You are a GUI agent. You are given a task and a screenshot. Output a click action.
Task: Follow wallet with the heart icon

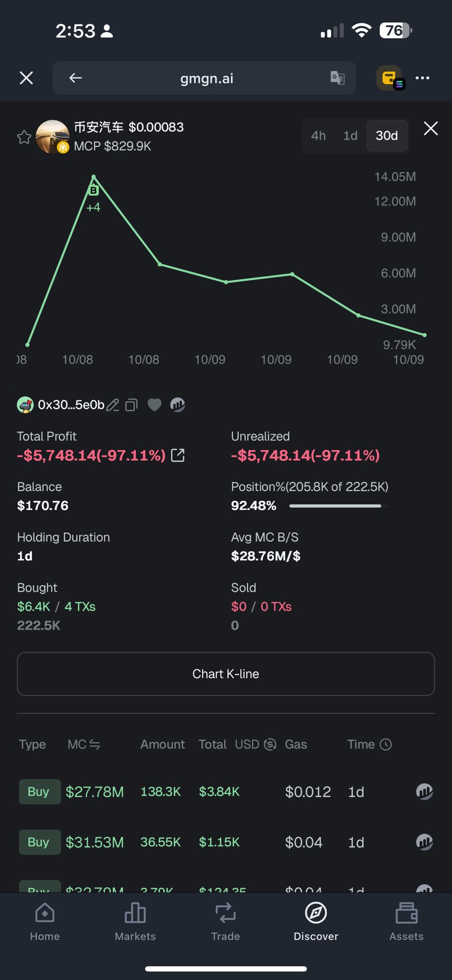(154, 405)
